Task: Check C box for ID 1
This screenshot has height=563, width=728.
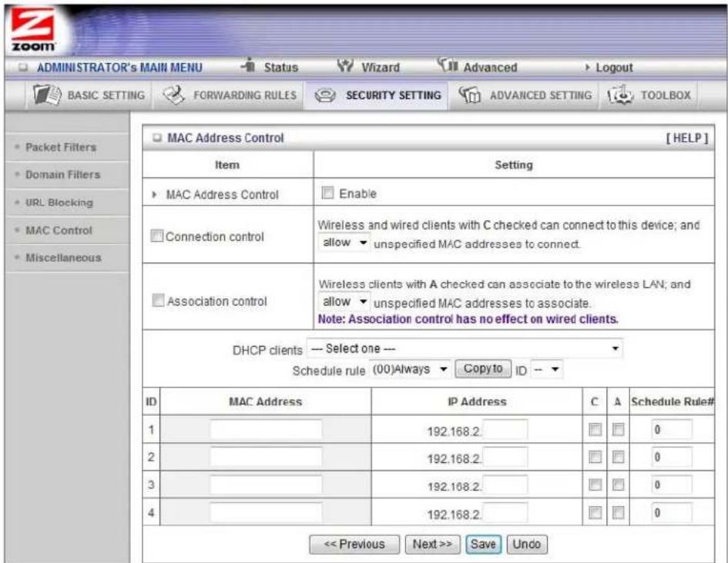Action: (x=595, y=429)
